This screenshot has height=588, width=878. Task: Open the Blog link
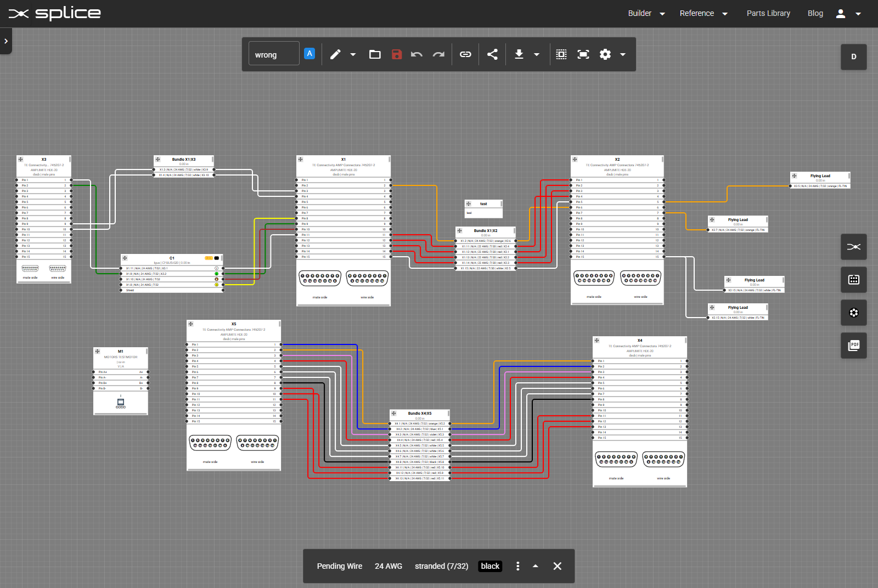pyautogui.click(x=815, y=13)
